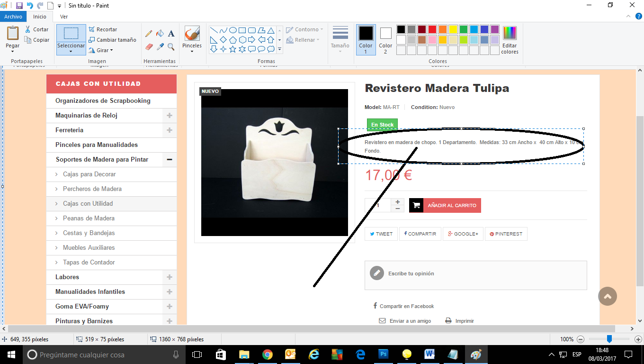644x364 pixels.
Task: Select the Pencil tool
Action: point(149,34)
